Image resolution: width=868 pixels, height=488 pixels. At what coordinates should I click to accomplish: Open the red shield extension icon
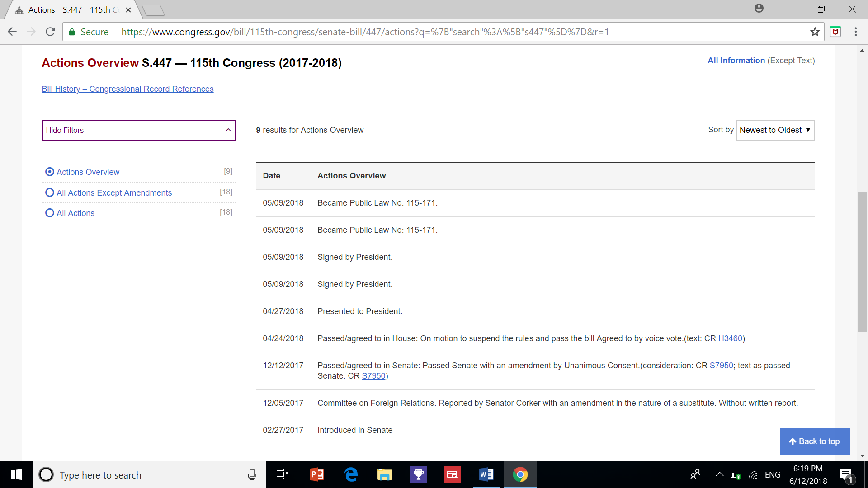835,32
